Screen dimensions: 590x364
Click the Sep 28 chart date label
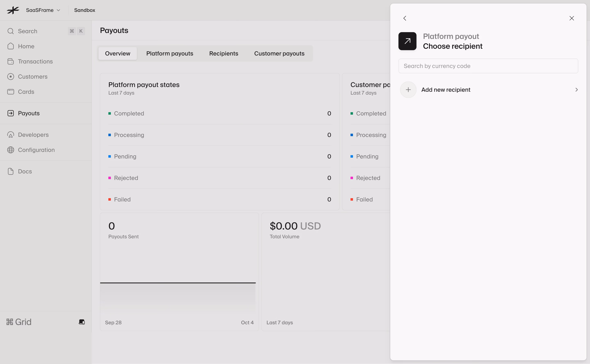113,323
